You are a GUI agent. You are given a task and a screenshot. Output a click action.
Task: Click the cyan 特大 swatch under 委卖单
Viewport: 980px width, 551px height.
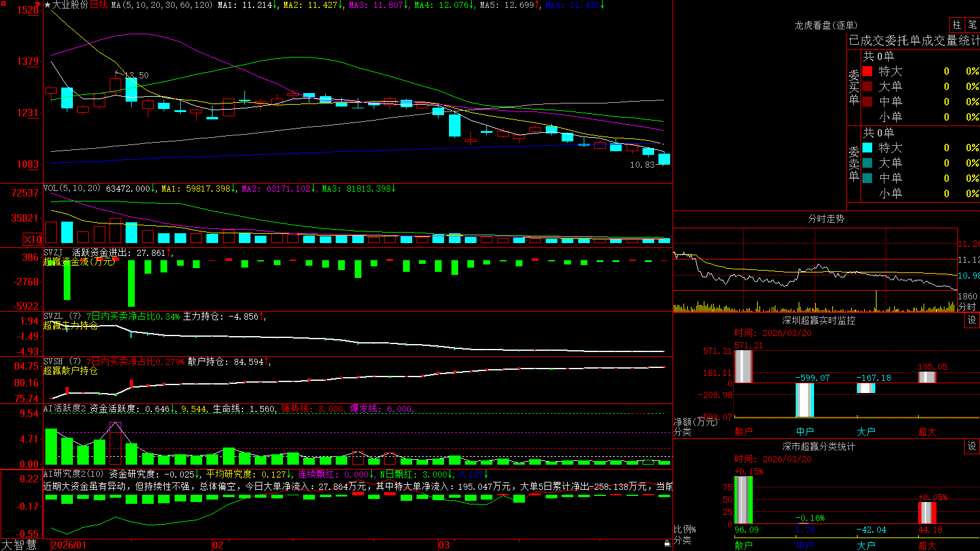tap(867, 148)
